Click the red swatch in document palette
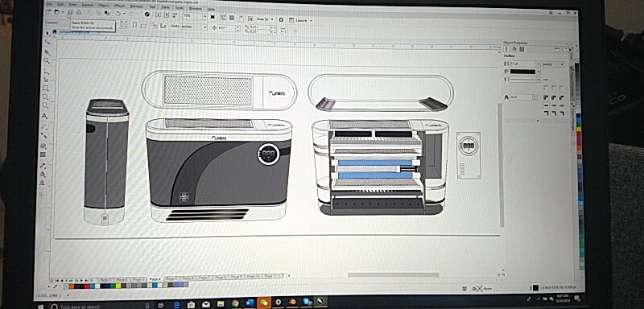This screenshot has height=309, width=644. [x=87, y=286]
